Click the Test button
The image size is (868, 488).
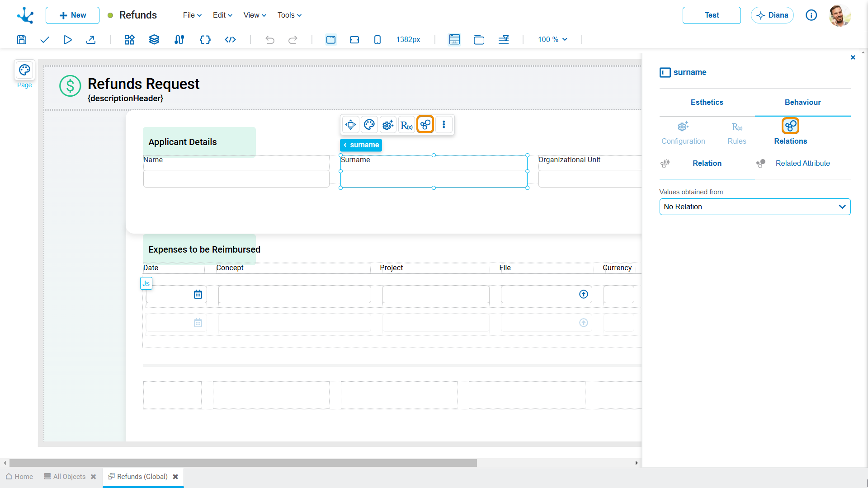tap(712, 15)
